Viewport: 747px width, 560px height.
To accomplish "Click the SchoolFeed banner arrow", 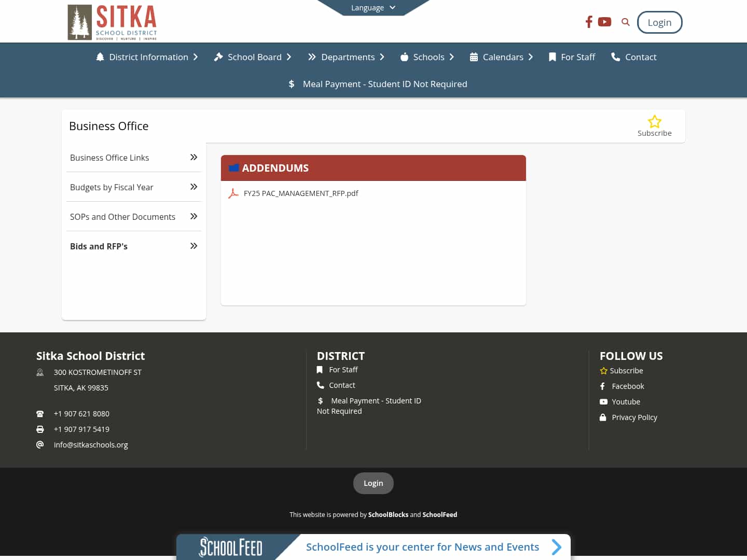I will point(556,547).
